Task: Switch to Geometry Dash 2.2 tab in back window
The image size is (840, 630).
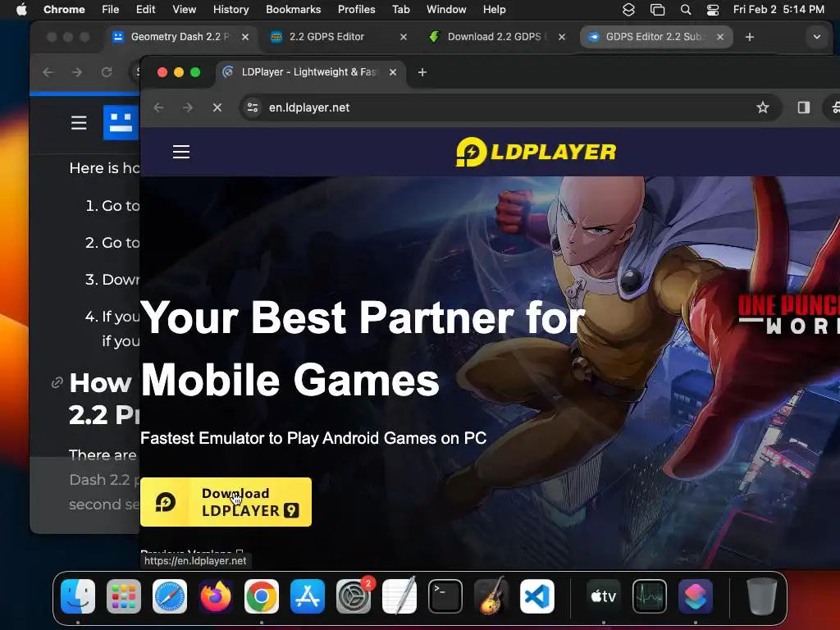Action: (x=180, y=37)
